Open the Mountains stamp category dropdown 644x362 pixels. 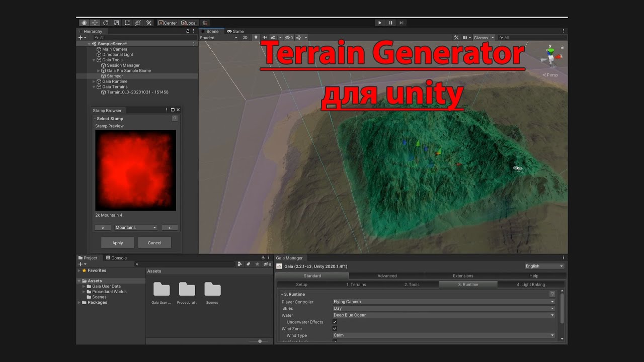136,228
